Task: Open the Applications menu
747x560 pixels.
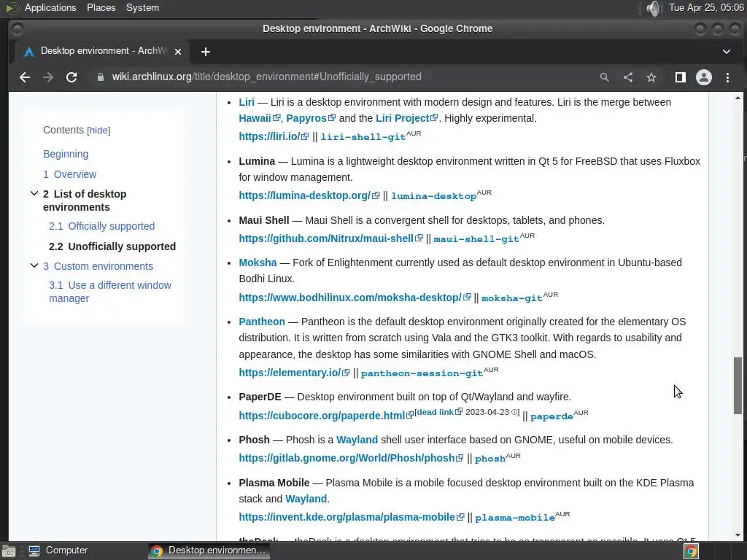Action: point(50,7)
